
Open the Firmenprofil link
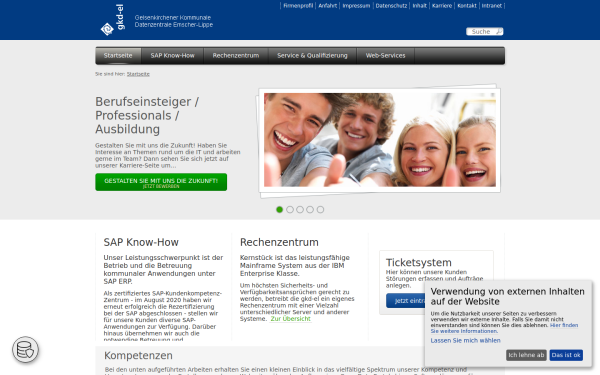point(298,5)
